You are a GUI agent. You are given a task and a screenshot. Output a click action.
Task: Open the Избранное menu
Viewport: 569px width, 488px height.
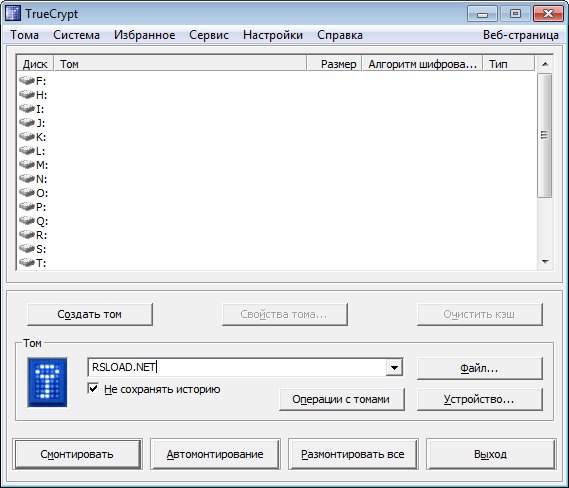coord(144,35)
